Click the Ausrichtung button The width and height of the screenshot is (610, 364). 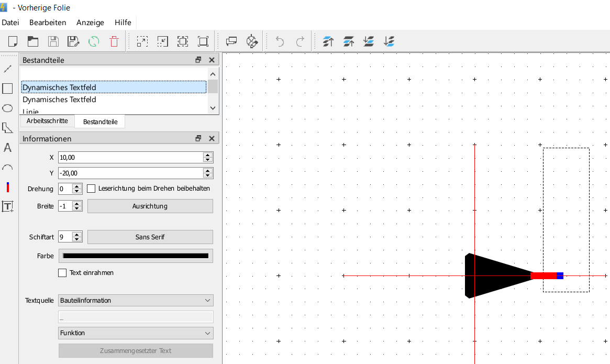tap(150, 206)
